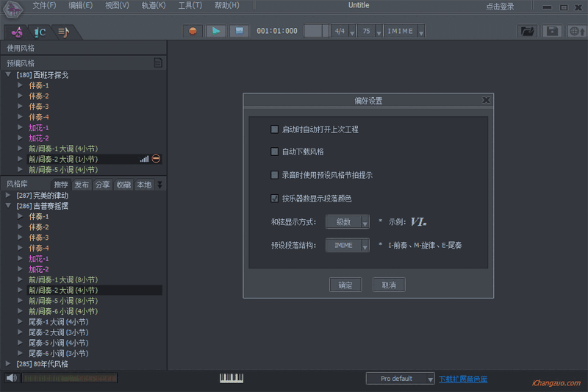Mute audio with the speaker icon
The width and height of the screenshot is (588, 392).
[11, 378]
